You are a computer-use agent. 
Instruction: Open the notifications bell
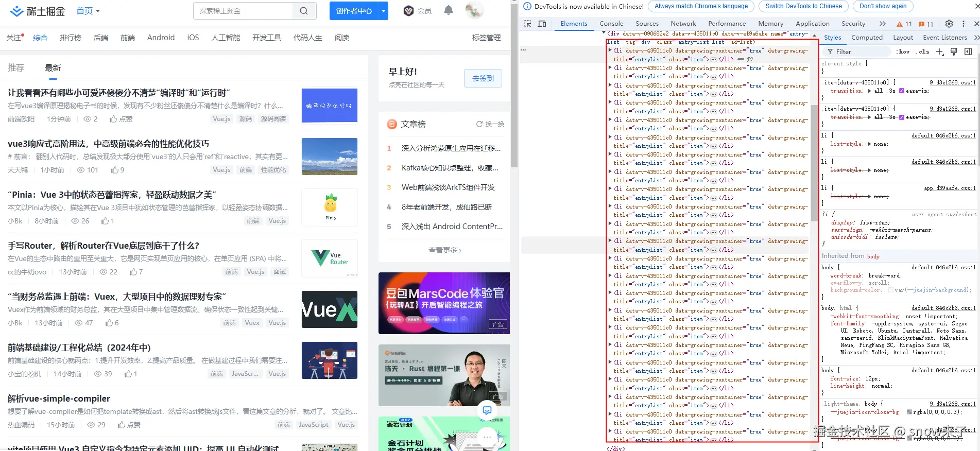tap(449, 10)
